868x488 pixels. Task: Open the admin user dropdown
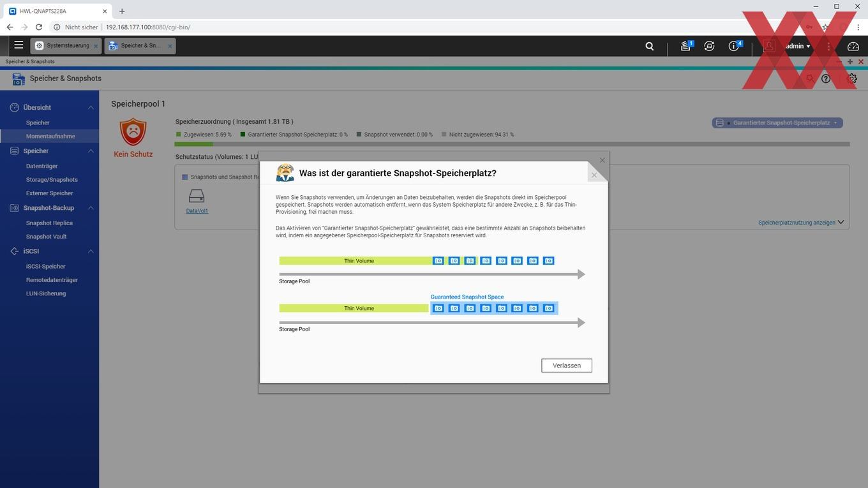pyautogui.click(x=798, y=46)
